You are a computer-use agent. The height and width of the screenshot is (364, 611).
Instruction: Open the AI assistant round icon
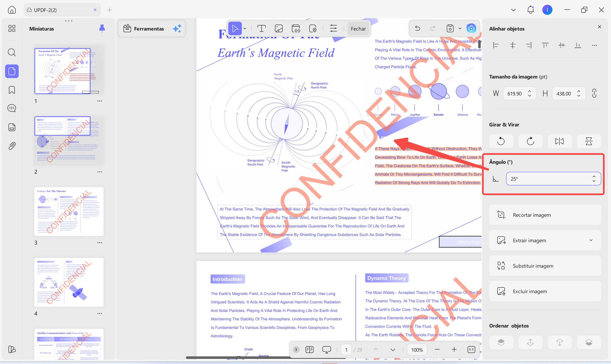click(471, 28)
